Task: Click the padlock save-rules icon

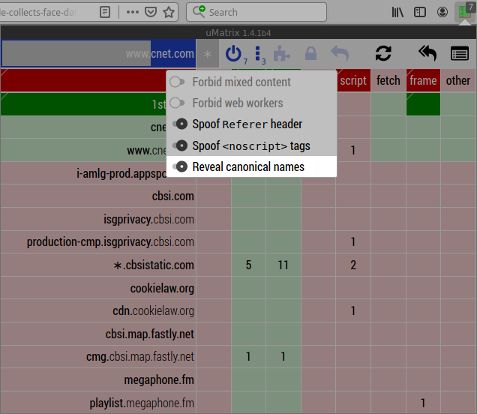Action: [x=311, y=54]
